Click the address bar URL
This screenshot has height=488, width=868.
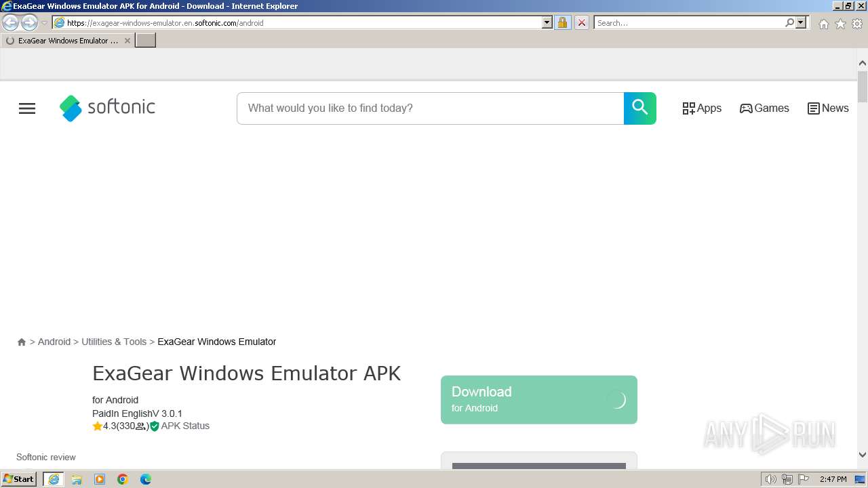click(x=165, y=23)
